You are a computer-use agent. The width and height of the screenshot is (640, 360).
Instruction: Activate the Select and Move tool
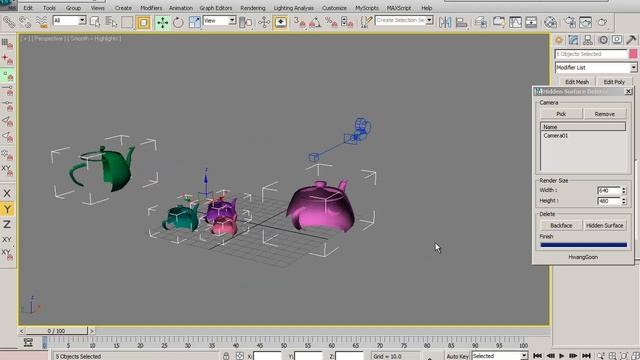pyautogui.click(x=162, y=22)
